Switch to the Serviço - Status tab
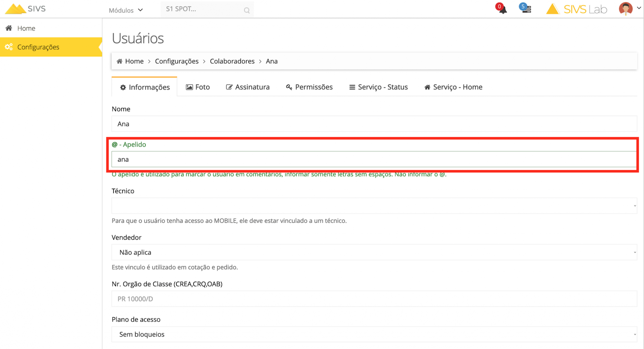Screen dimensions: 644x349 coord(378,87)
